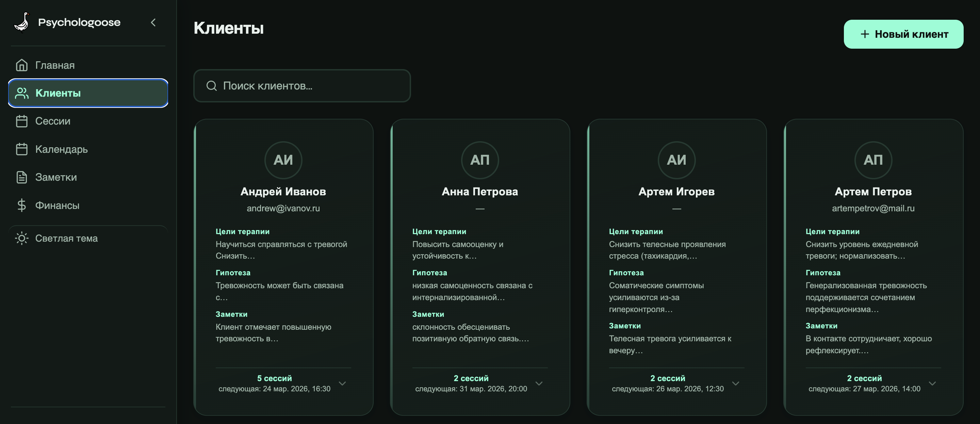980x424 pixels.
Task: Click the people icon beside Клиенты
Action: coord(22,93)
